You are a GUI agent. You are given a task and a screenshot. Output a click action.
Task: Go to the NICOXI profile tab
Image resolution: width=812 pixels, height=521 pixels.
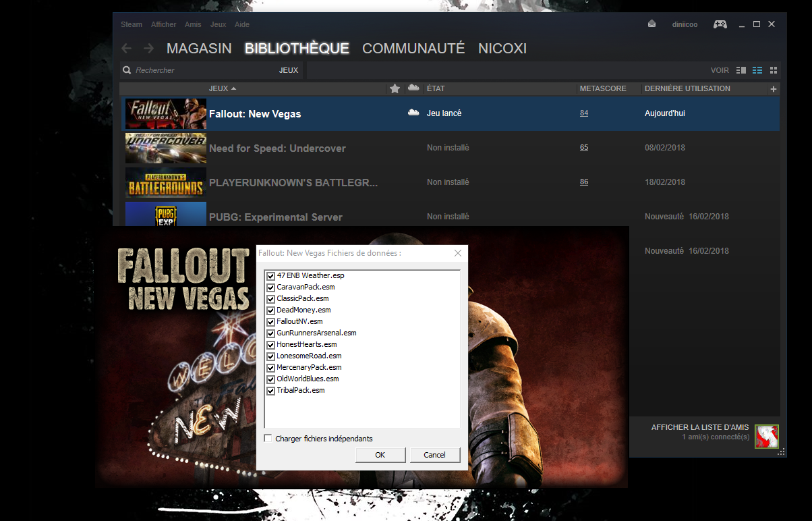coord(502,49)
